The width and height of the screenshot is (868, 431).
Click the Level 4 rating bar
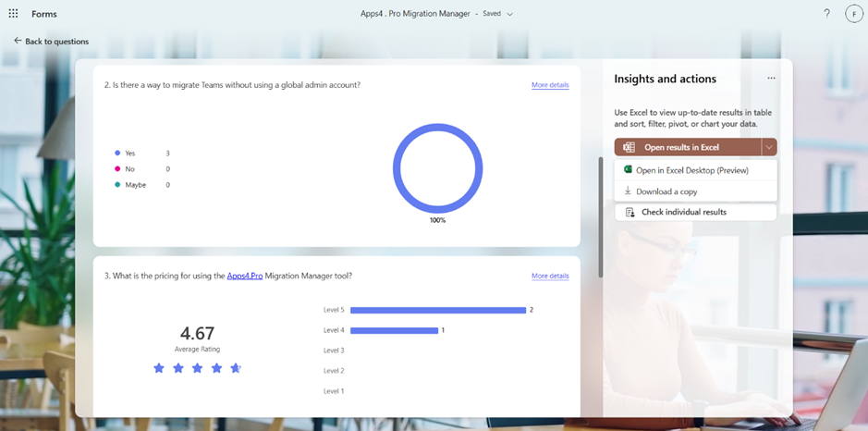click(394, 331)
